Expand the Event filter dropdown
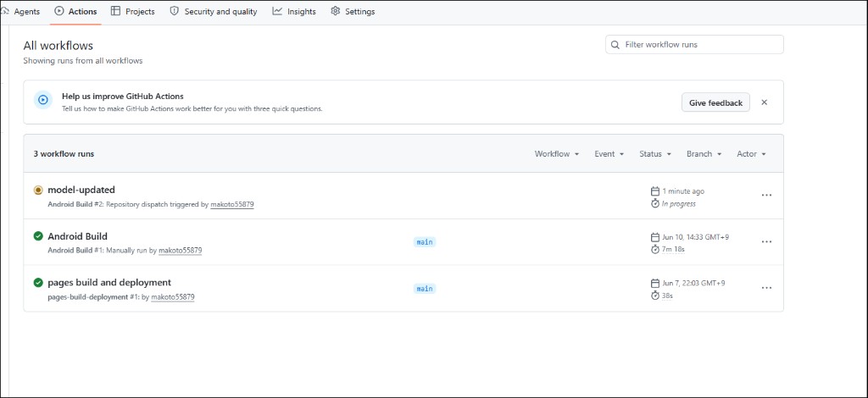This screenshot has height=398, width=868. pyautogui.click(x=609, y=153)
